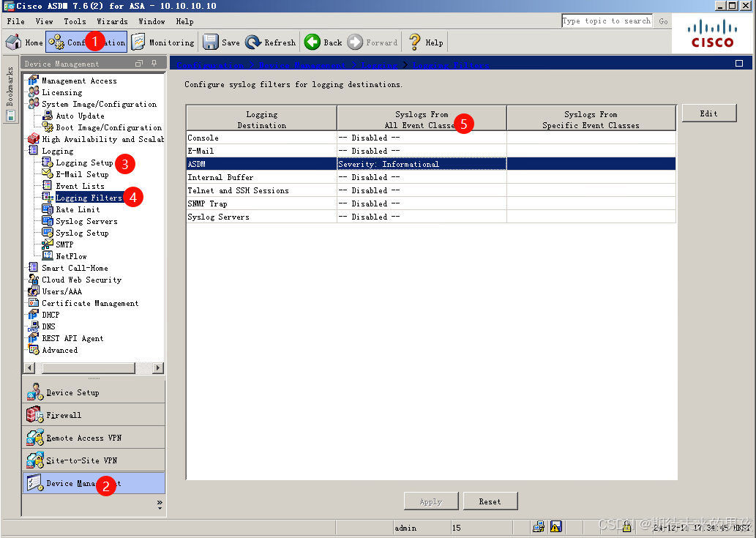Select the E-Mail logging destination row

pos(431,150)
